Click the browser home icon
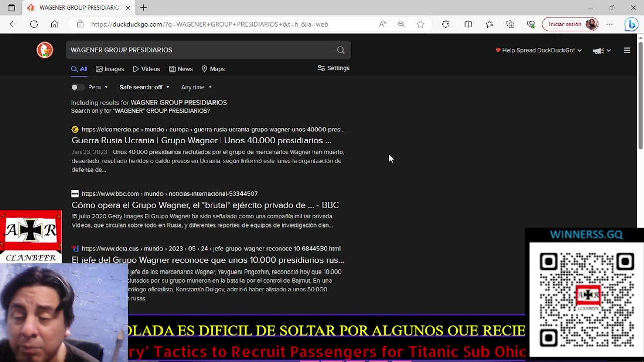Viewport: 644px width, 362px height. (54, 24)
